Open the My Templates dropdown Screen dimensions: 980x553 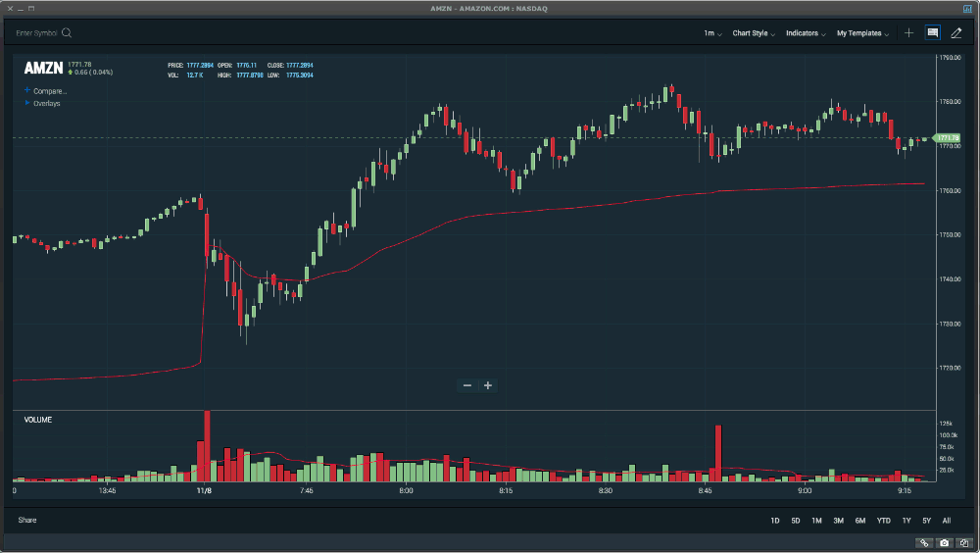pyautogui.click(x=862, y=33)
